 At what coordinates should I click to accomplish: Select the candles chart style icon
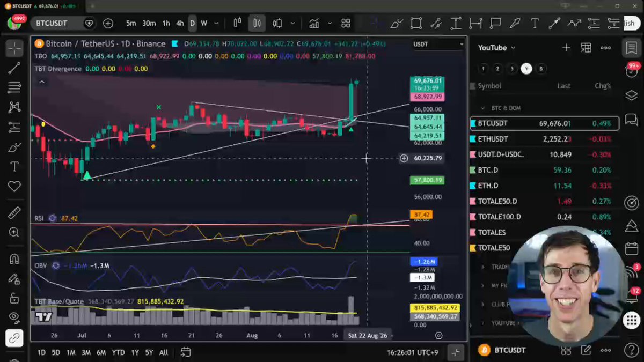click(x=257, y=24)
